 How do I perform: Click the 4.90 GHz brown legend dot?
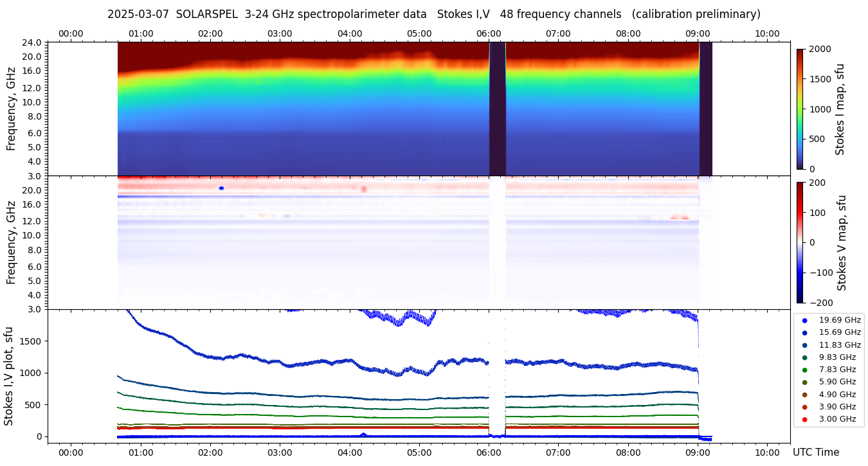804,395
